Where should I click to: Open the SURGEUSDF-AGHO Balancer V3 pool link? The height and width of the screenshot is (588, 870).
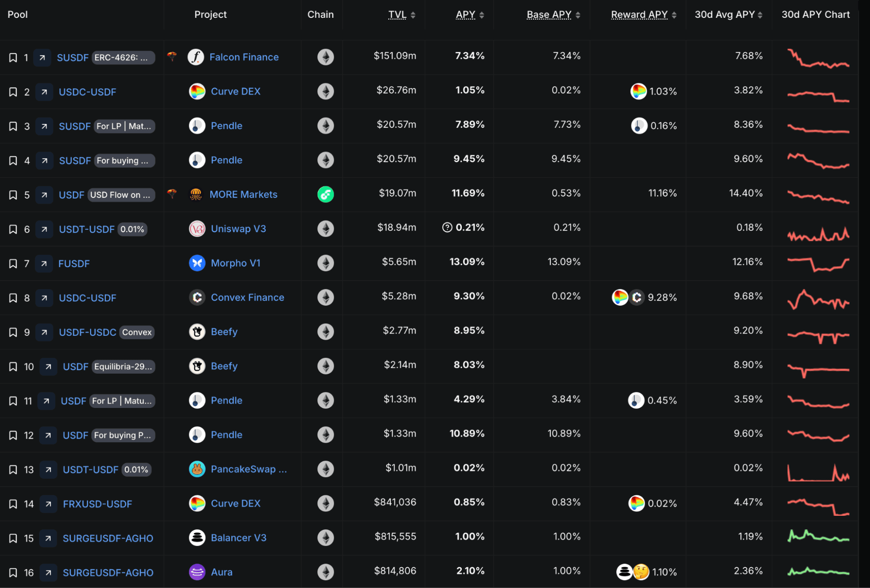[x=108, y=538]
